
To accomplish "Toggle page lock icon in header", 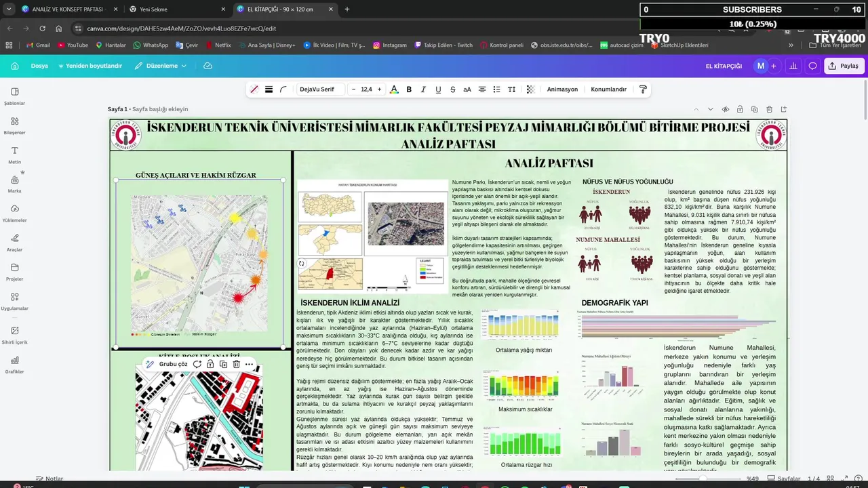I will (x=739, y=109).
